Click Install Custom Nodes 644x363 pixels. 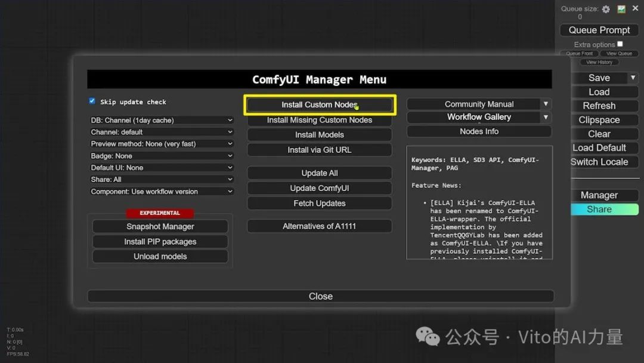pos(320,105)
